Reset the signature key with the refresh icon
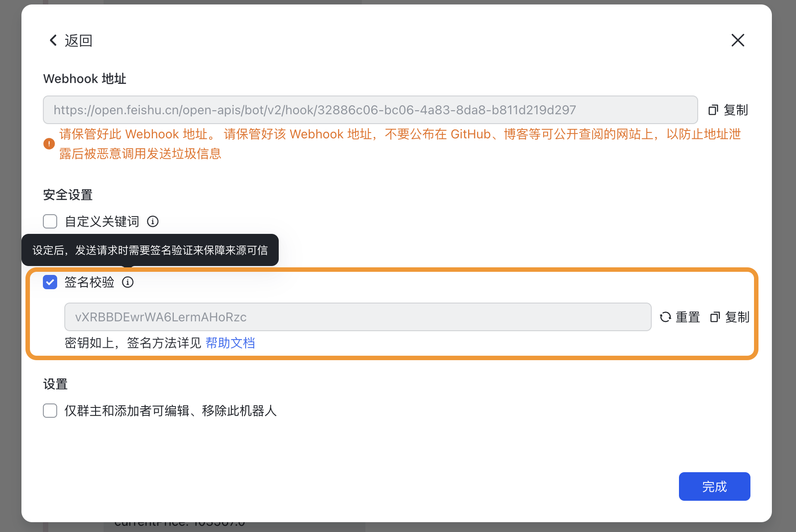The width and height of the screenshot is (796, 532). 665,317
